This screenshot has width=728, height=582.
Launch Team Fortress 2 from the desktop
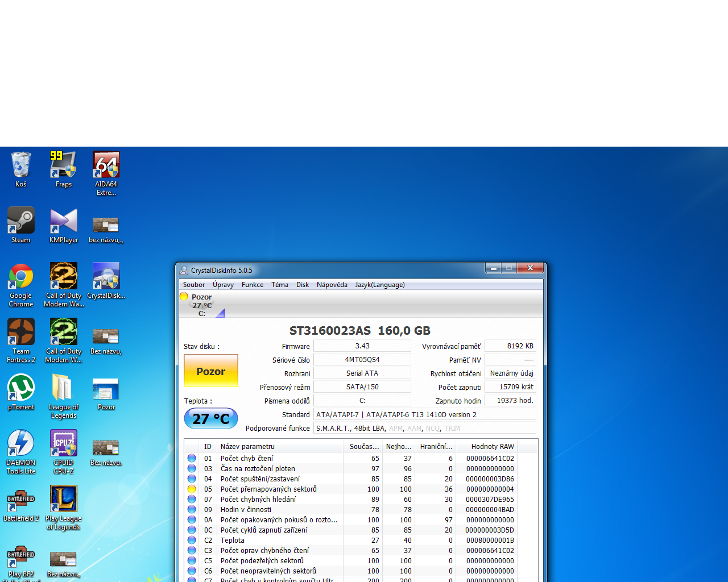click(21, 340)
